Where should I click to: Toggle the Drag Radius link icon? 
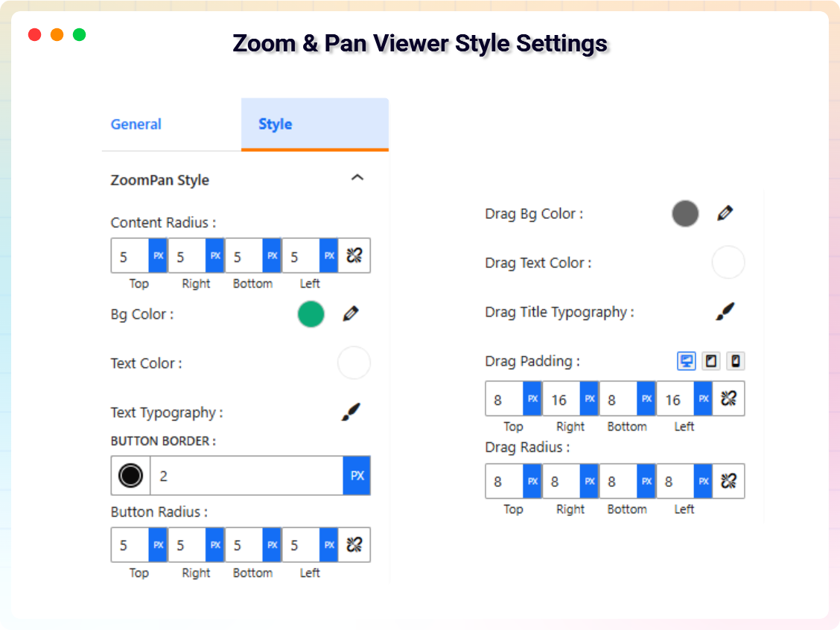click(728, 481)
